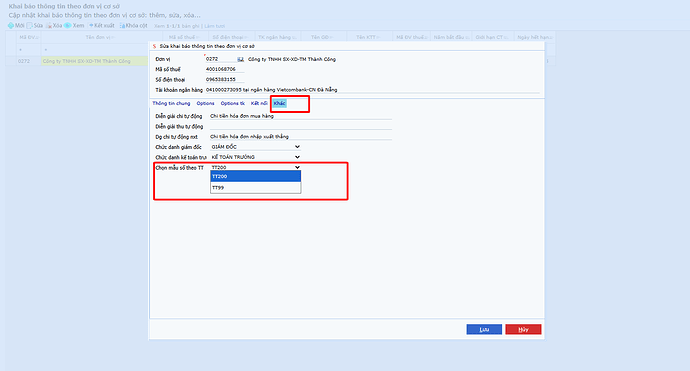The height and width of the screenshot is (371, 690).
Task: Click the Làm tươi refresh link
Action: [x=214, y=26]
